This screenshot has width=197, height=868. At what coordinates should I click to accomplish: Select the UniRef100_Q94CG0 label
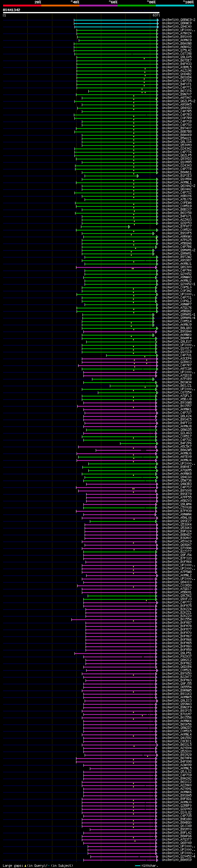(x=176, y=477)
